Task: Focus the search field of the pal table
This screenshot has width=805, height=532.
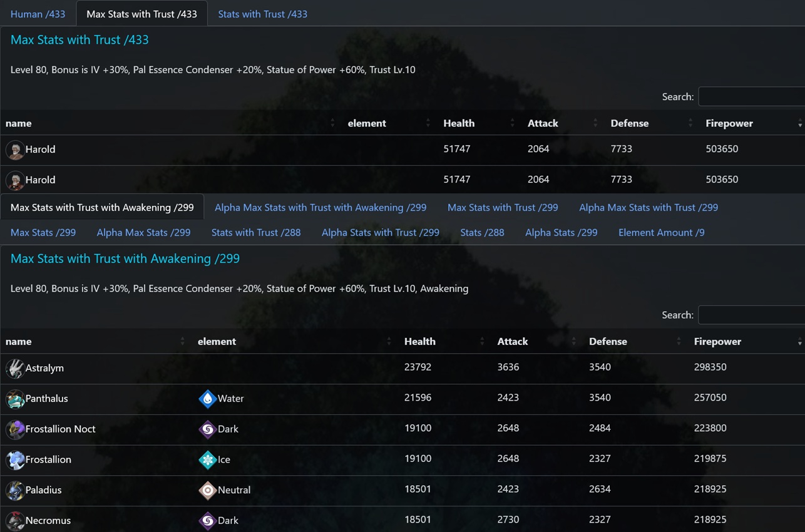Action: (751, 315)
